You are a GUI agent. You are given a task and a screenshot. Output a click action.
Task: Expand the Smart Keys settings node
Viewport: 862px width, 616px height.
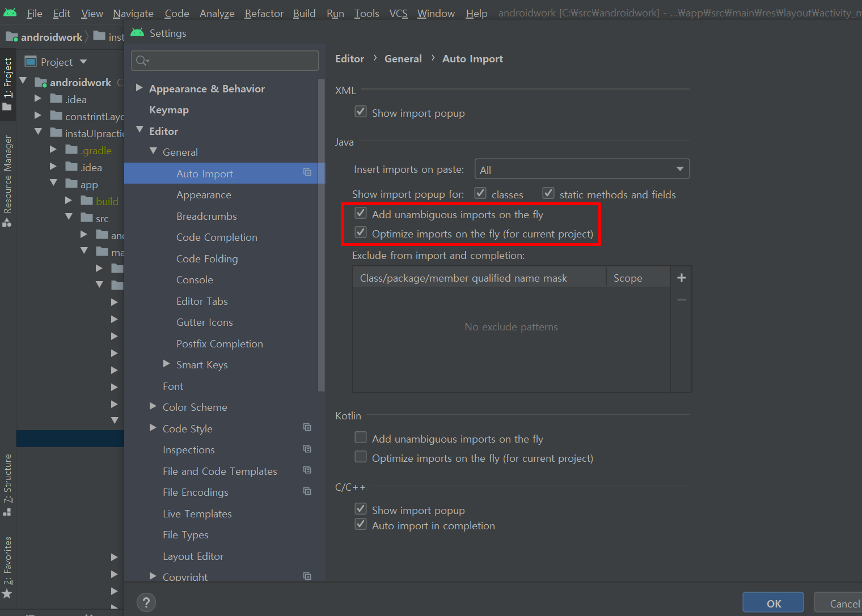point(166,364)
